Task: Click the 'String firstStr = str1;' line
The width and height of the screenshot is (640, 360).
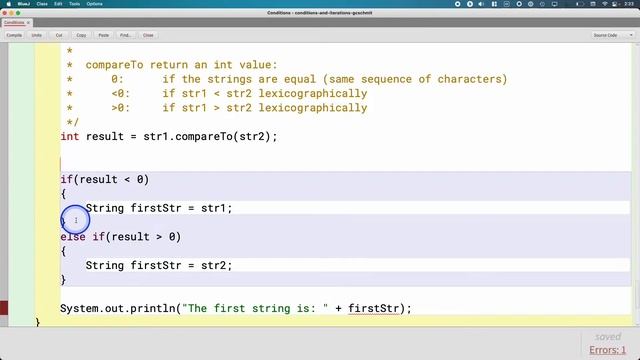Action: click(159, 208)
